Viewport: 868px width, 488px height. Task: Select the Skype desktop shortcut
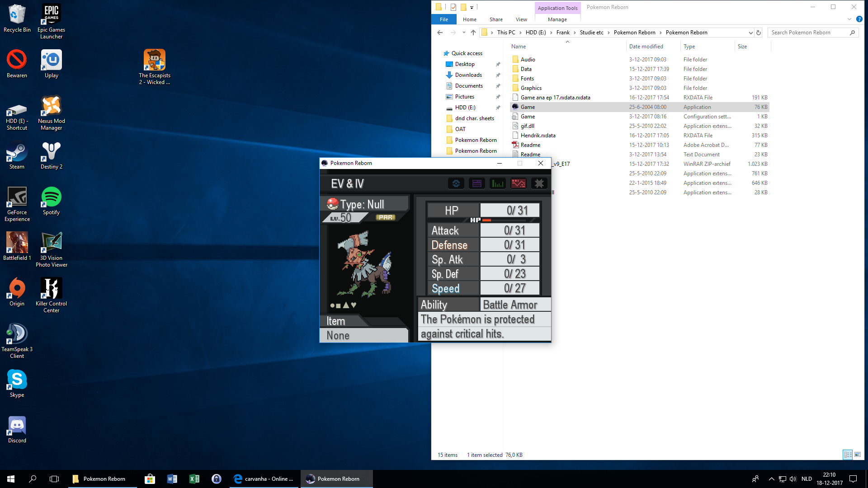tap(17, 383)
